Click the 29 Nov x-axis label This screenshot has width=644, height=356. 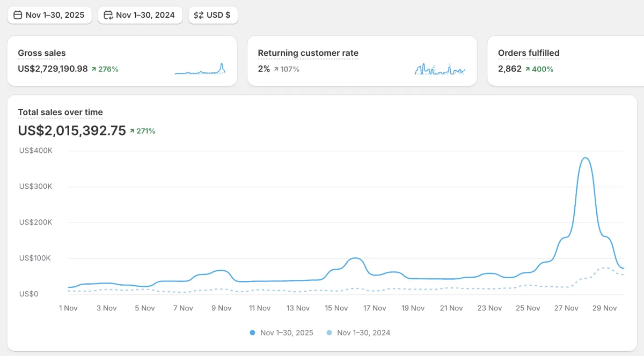tap(604, 308)
